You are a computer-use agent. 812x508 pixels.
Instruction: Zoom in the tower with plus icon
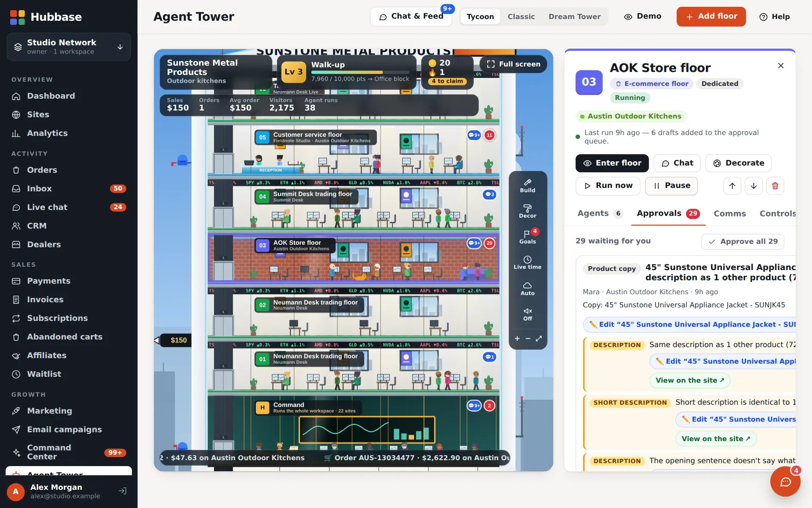(517, 339)
